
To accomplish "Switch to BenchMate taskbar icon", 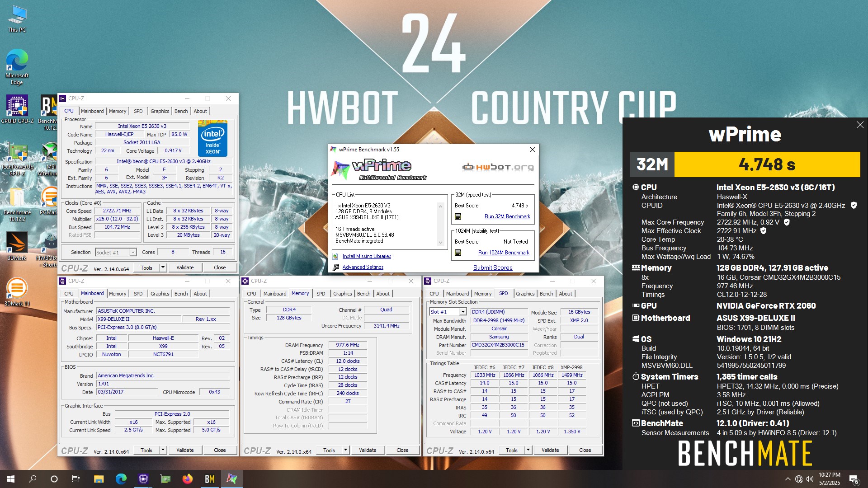I will click(x=210, y=479).
